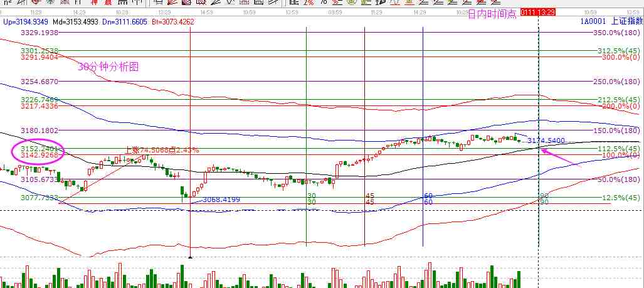
Task: Select the 3142.9268 price level label
Action: pyautogui.click(x=40, y=155)
